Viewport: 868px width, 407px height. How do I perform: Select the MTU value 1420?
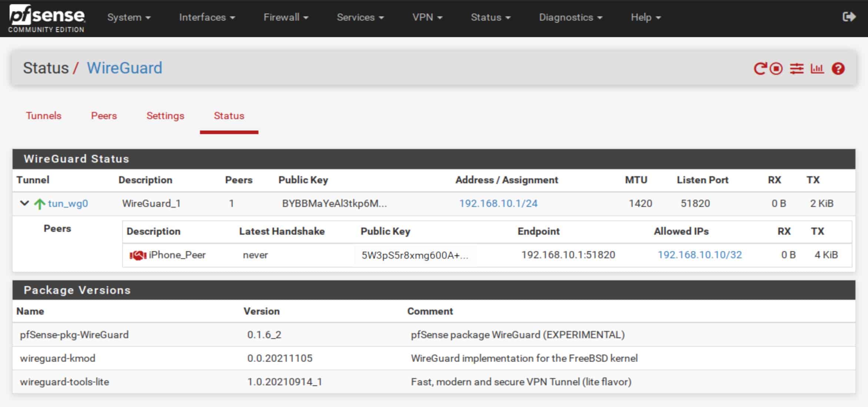(641, 203)
